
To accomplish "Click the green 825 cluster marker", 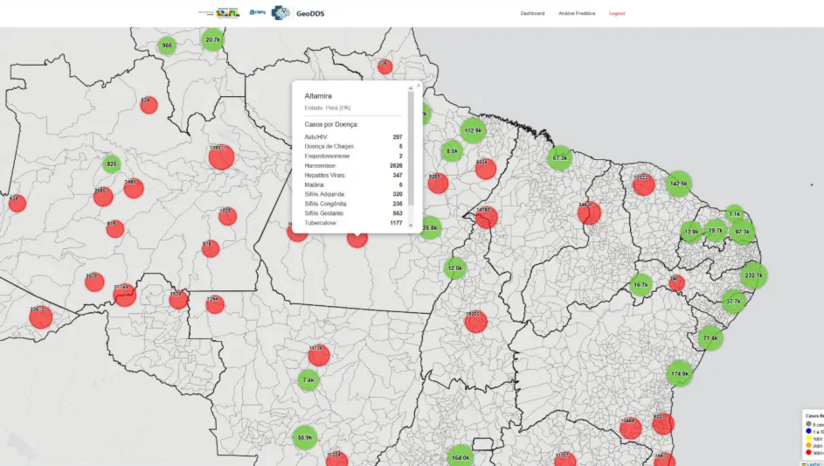I will click(x=111, y=164).
